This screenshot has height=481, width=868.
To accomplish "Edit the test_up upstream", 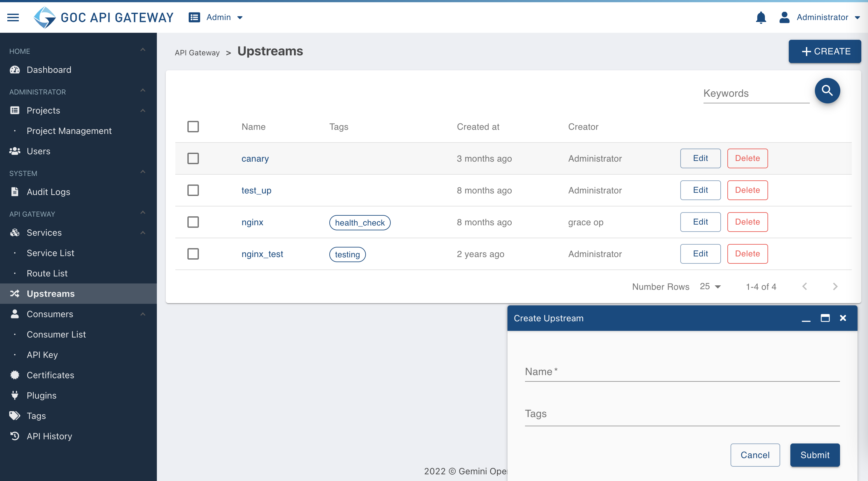I will pyautogui.click(x=700, y=190).
